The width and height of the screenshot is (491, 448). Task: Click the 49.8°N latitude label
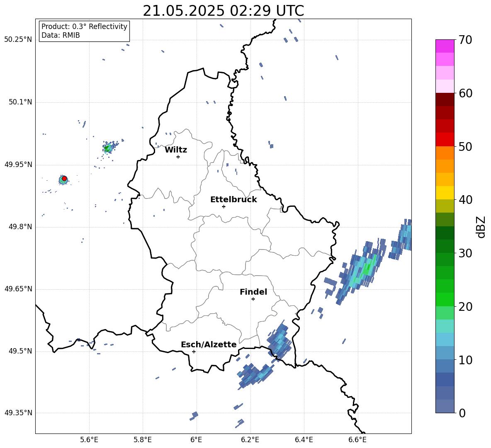[x=20, y=227]
